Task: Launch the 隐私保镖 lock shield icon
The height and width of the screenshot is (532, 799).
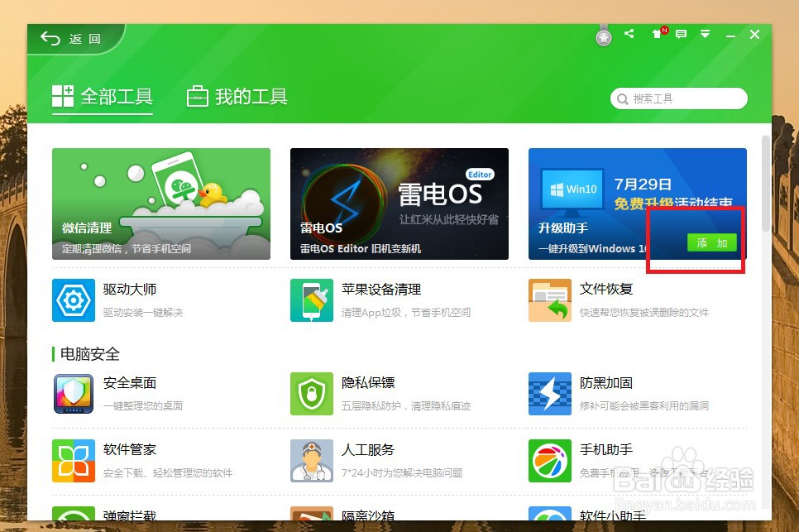Action: (x=312, y=394)
